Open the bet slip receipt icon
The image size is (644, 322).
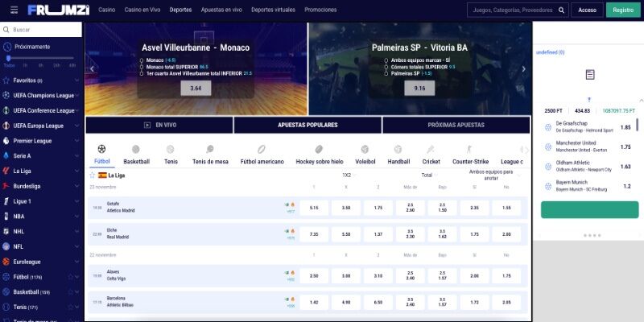click(x=590, y=74)
